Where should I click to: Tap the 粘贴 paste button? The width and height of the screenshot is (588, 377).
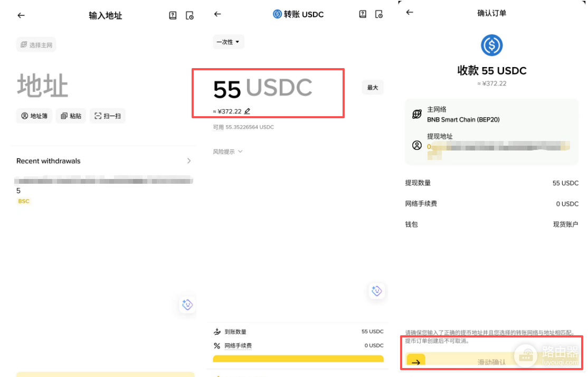(71, 116)
